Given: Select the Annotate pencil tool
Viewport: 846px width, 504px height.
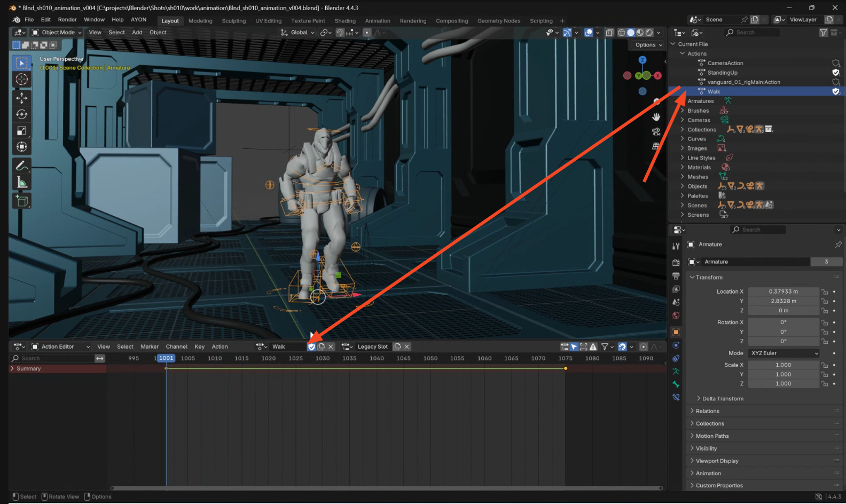Looking at the screenshot, I should pyautogui.click(x=22, y=166).
